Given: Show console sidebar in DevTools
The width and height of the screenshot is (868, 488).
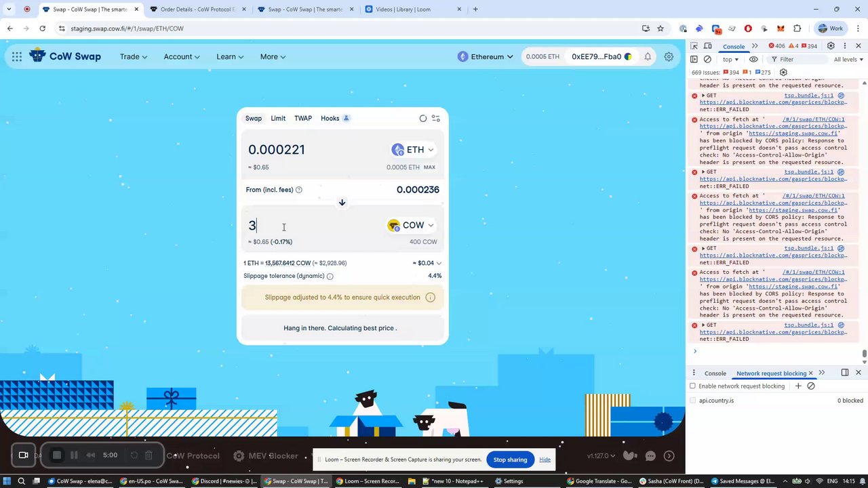Looking at the screenshot, I should tap(694, 60).
